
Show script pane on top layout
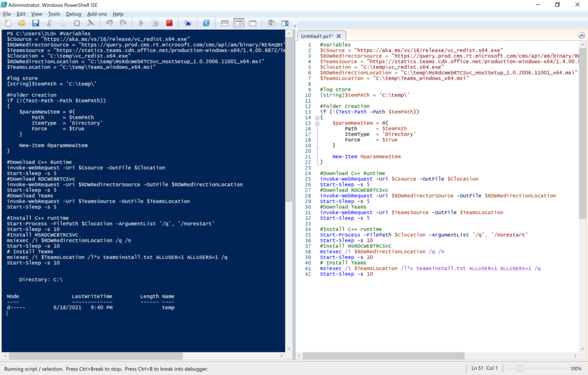coord(225,23)
